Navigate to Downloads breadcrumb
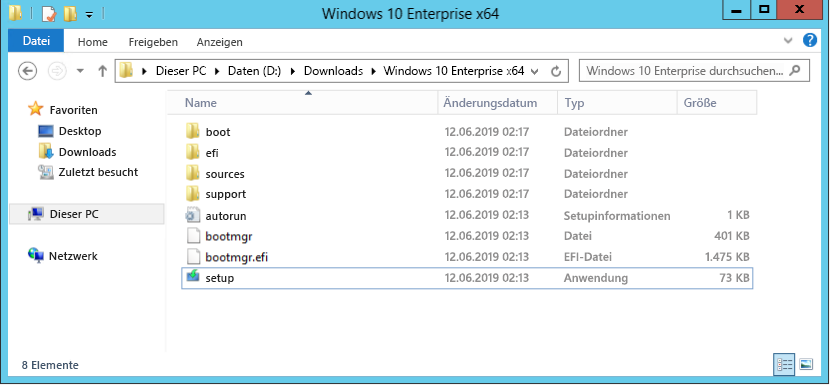This screenshot has height=386, width=832. click(x=333, y=71)
